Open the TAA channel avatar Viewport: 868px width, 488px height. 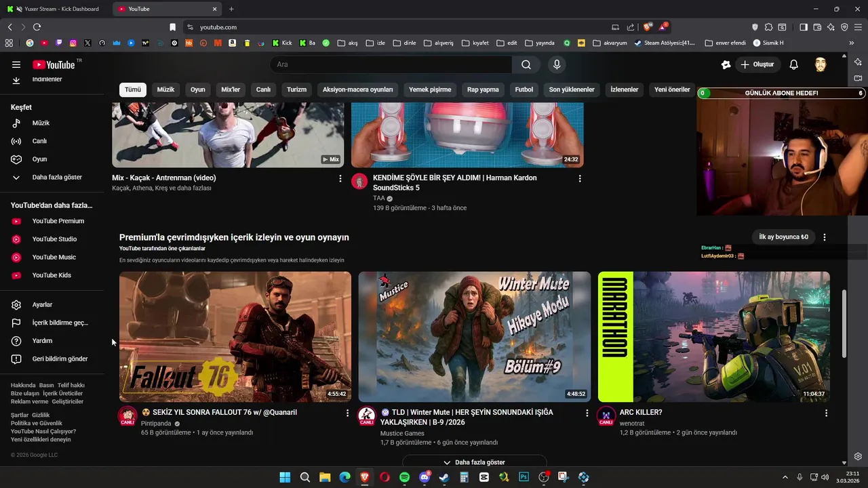coord(359,181)
